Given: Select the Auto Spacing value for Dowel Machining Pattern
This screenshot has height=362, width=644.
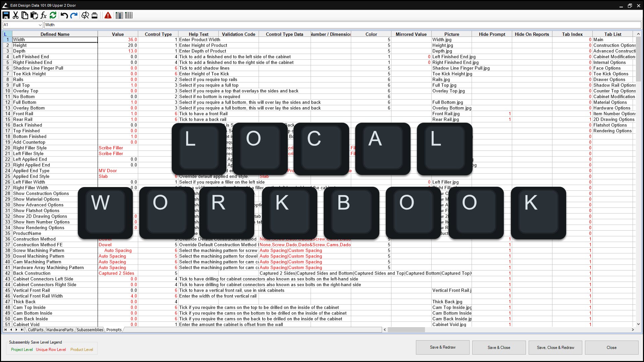Looking at the screenshot, I should 112,256.
